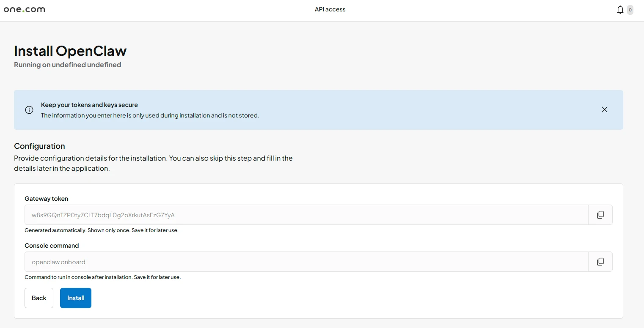Copy the Gateway token value
The width and height of the screenshot is (644, 328).
point(600,215)
